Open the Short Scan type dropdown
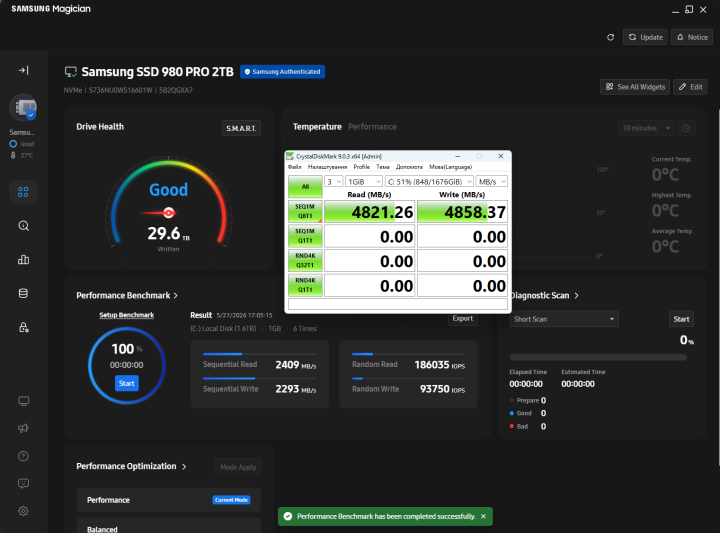This screenshot has width=720, height=533. (x=564, y=319)
